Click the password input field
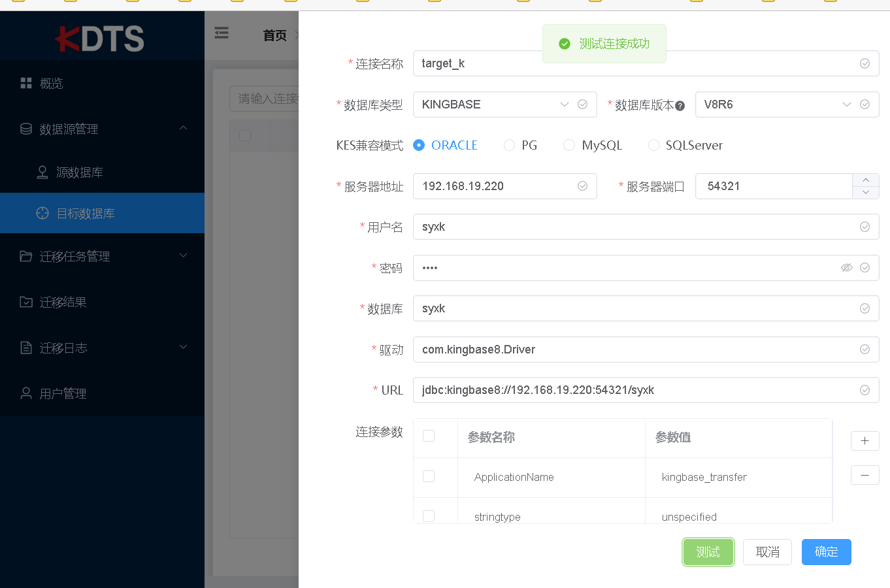 (646, 268)
